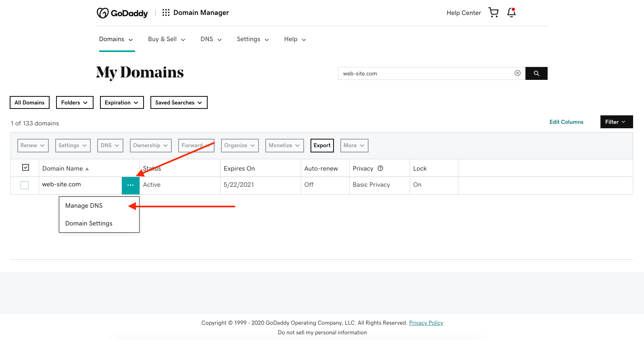Clear the domain search field
This screenshot has height=340, width=644.
tap(517, 73)
